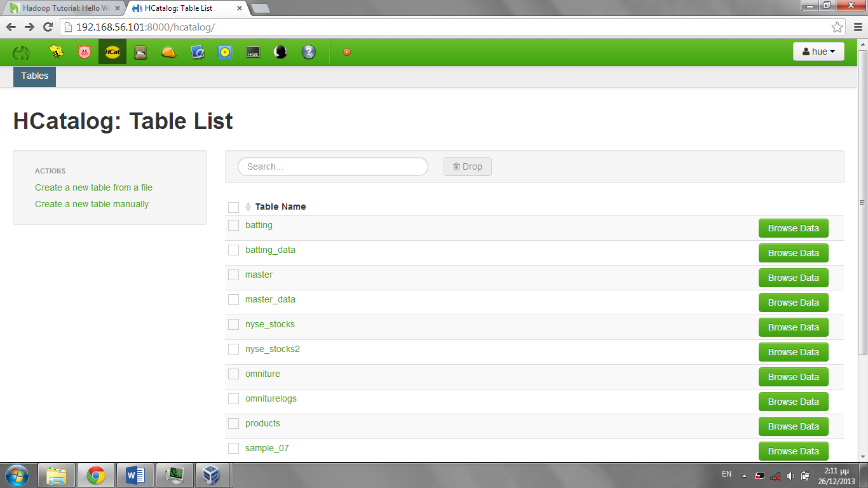Open Windows Start menu

(x=17, y=475)
